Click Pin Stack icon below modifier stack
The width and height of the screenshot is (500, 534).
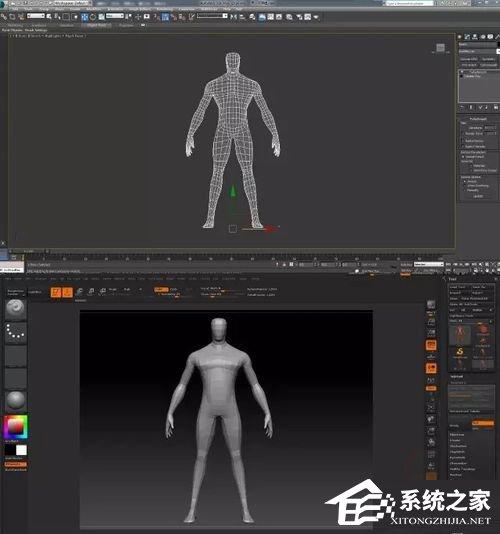(462, 107)
